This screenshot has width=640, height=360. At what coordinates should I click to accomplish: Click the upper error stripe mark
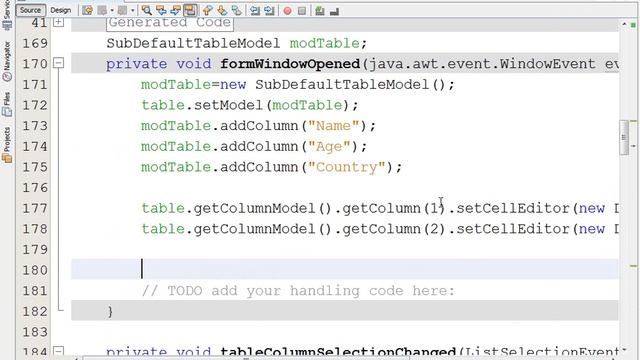[633, 121]
